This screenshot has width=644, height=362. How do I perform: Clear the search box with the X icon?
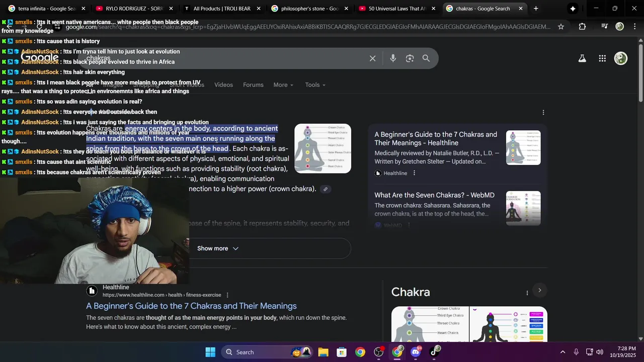373,58
